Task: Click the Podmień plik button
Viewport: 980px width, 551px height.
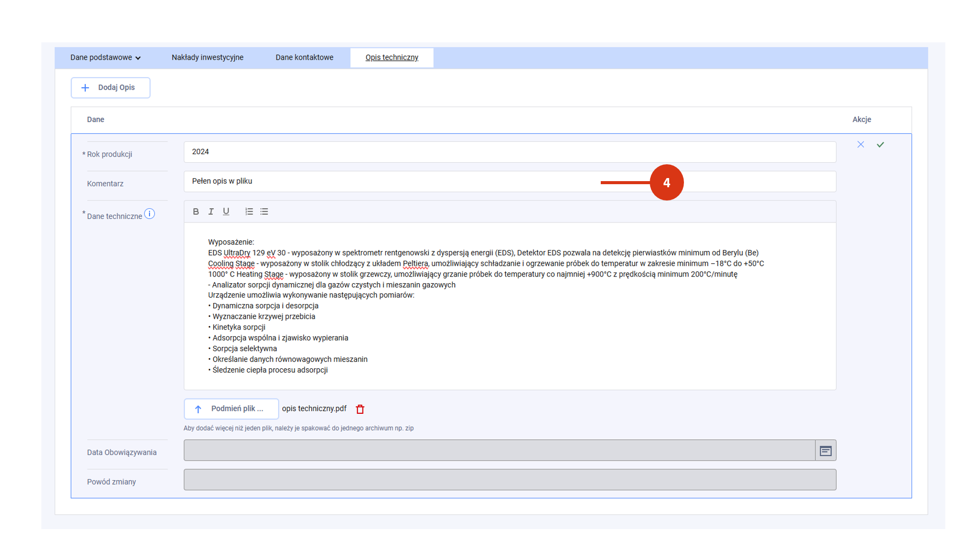Action: (231, 409)
